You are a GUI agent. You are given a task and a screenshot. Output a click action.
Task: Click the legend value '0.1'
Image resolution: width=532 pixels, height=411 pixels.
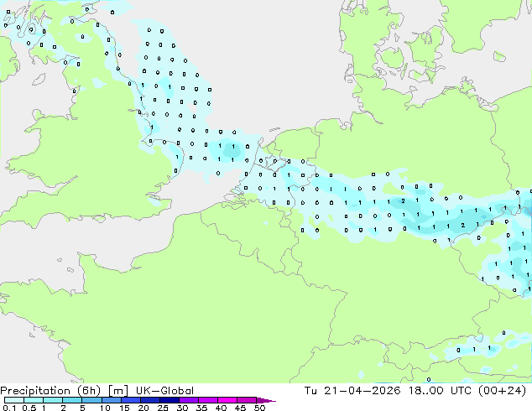tap(8, 408)
